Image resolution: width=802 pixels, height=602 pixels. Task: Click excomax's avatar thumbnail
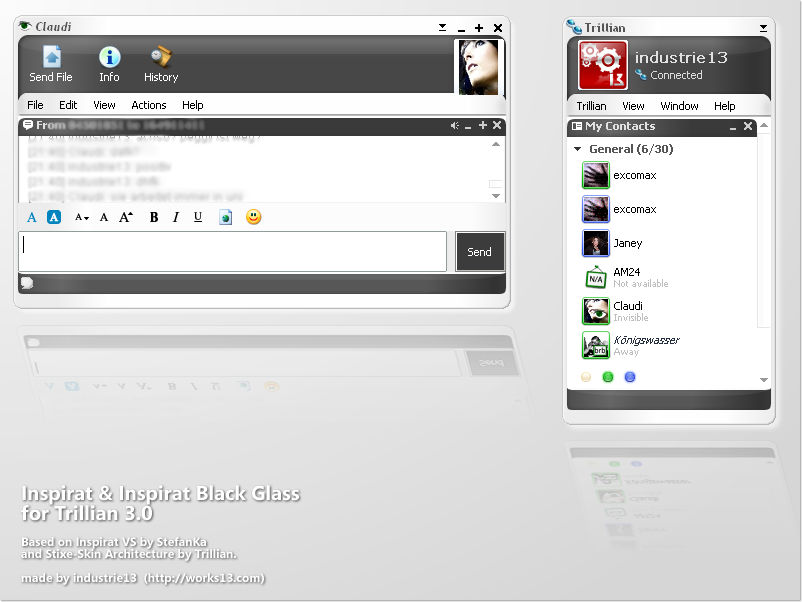point(594,174)
